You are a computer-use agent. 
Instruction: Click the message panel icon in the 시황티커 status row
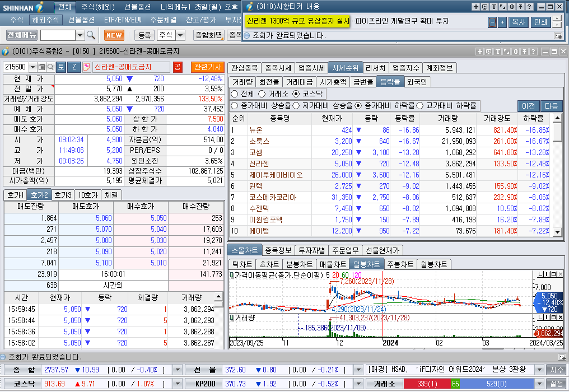coord(558,36)
